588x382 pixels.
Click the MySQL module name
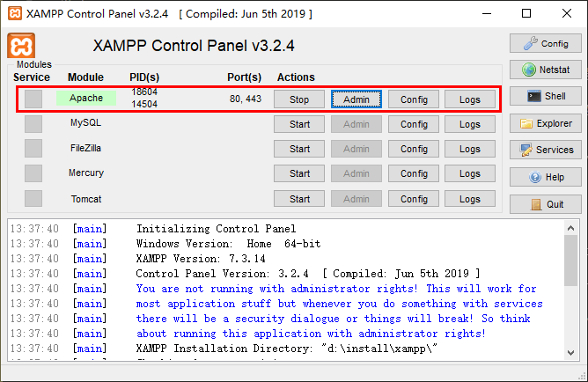[86, 122]
